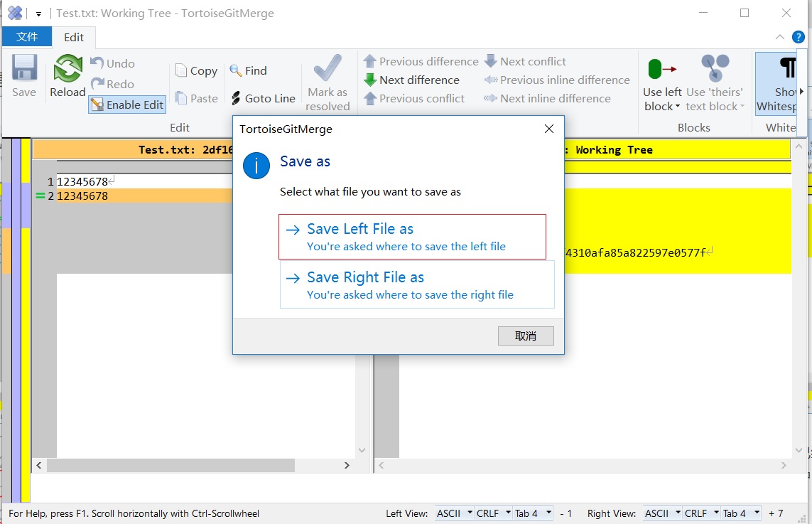Screen dimensions: 812x524
Task: Open Left View Tab 4 dropdown
Action: (533, 513)
